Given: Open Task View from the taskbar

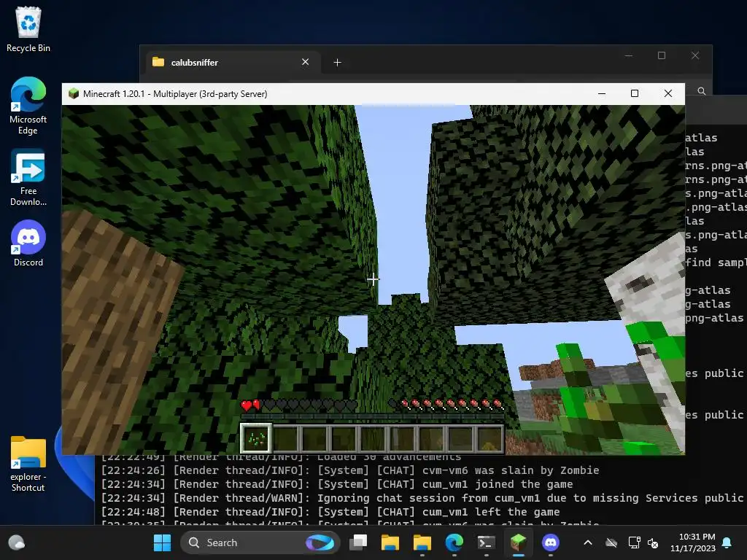Looking at the screenshot, I should tap(358, 542).
